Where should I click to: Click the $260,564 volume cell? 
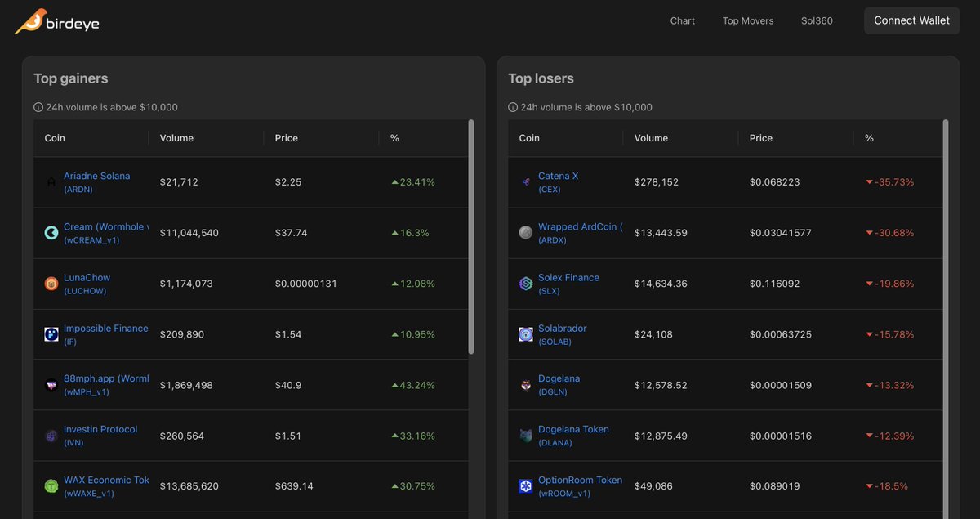point(182,436)
